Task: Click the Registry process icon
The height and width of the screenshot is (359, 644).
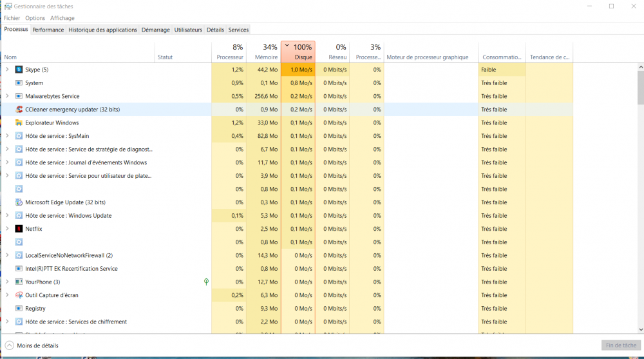Action: click(19, 309)
